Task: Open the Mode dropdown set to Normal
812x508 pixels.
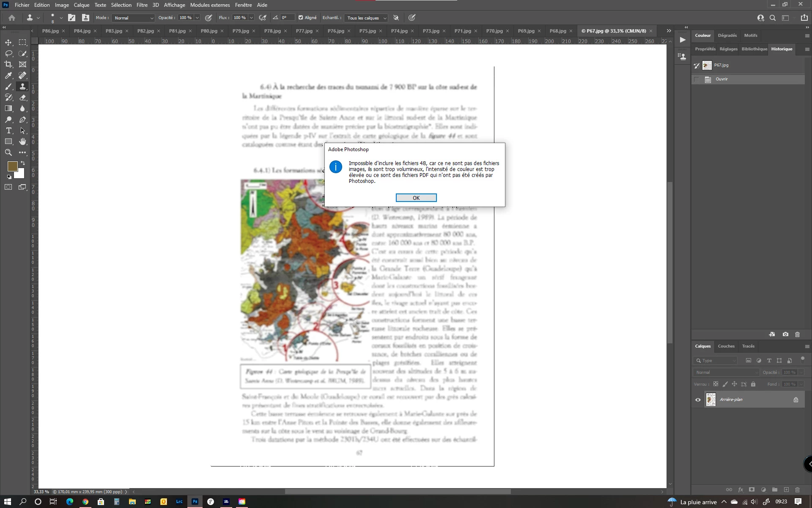Action: [x=134, y=18]
